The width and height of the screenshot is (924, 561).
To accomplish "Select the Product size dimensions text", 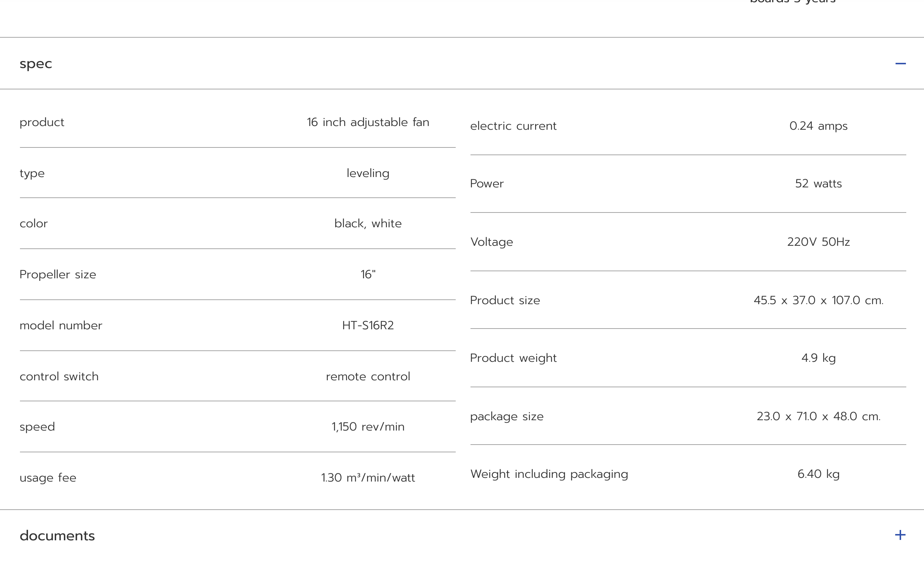I will click(x=818, y=300).
